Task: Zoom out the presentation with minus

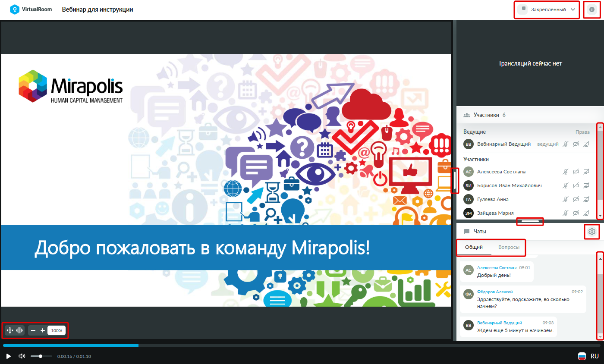Action: 33,330
